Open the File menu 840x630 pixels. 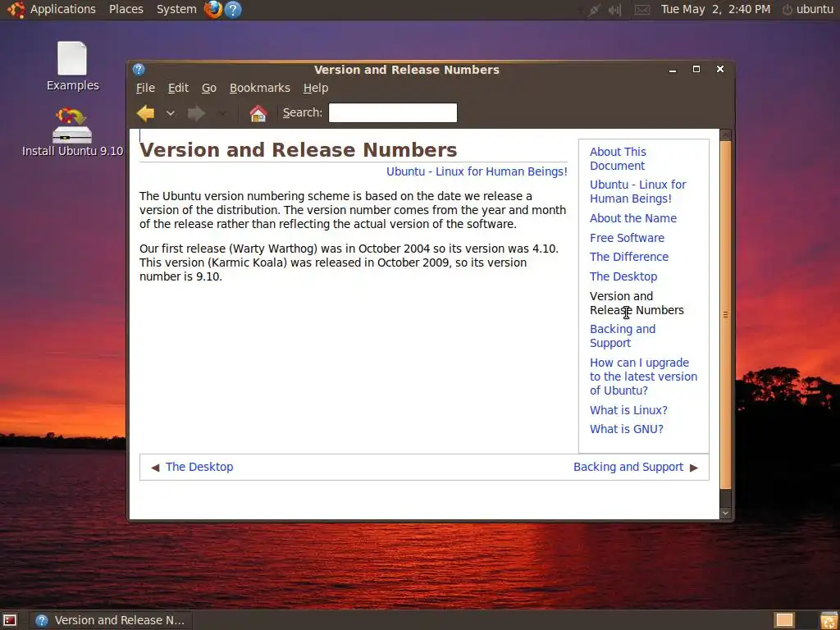click(x=145, y=88)
